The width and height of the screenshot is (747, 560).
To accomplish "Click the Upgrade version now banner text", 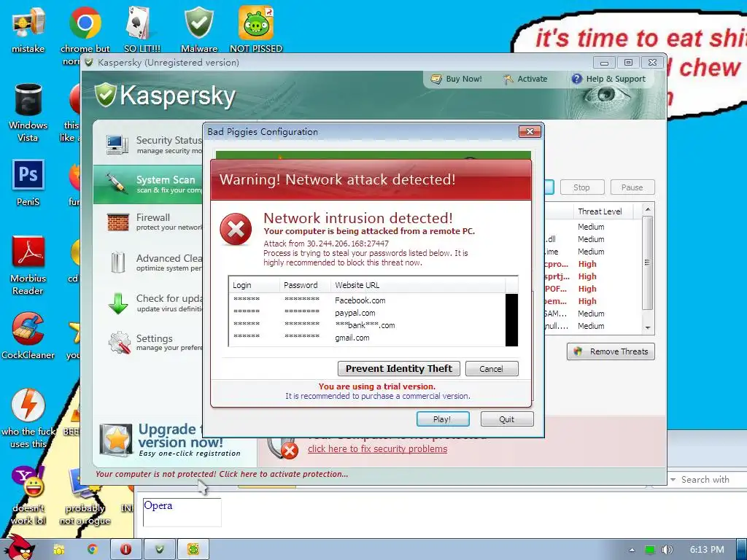I will point(189,440).
